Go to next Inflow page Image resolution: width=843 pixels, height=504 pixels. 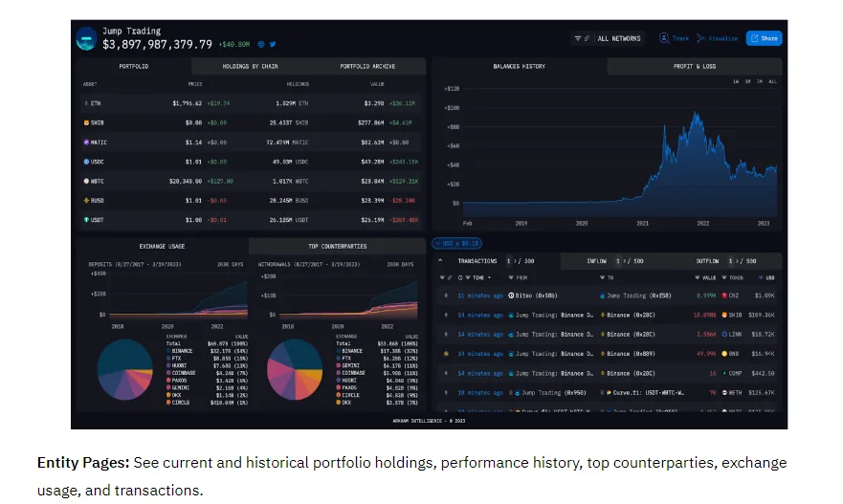click(624, 261)
